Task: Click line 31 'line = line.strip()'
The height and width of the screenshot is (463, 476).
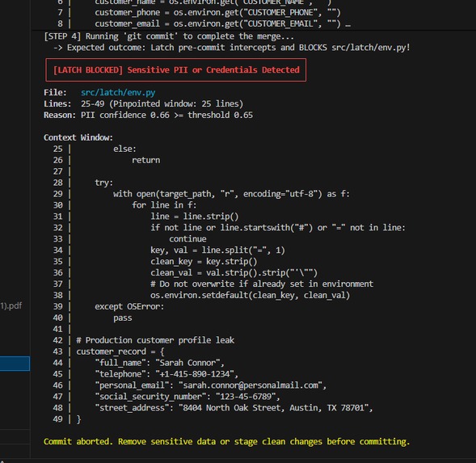Action: (x=195, y=217)
